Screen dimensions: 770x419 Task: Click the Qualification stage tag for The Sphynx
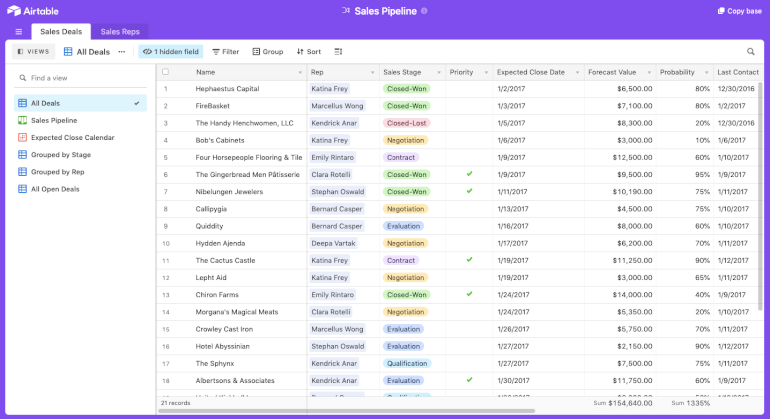(x=407, y=363)
